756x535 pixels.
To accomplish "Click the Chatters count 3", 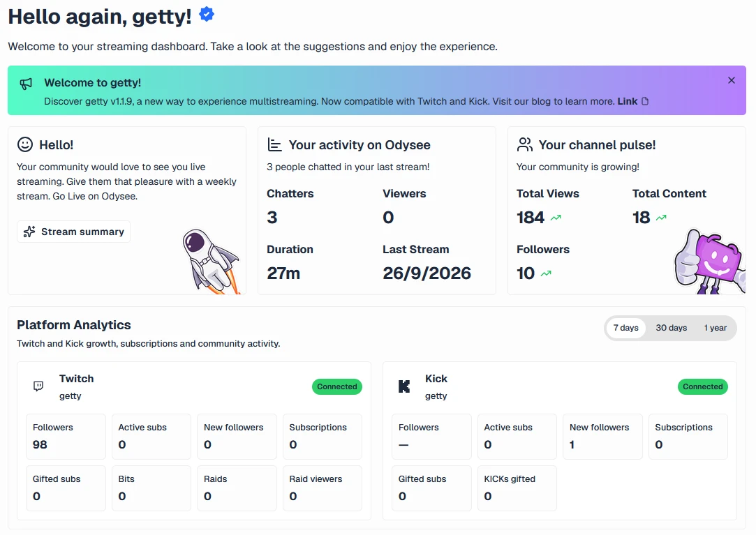I will pos(272,218).
